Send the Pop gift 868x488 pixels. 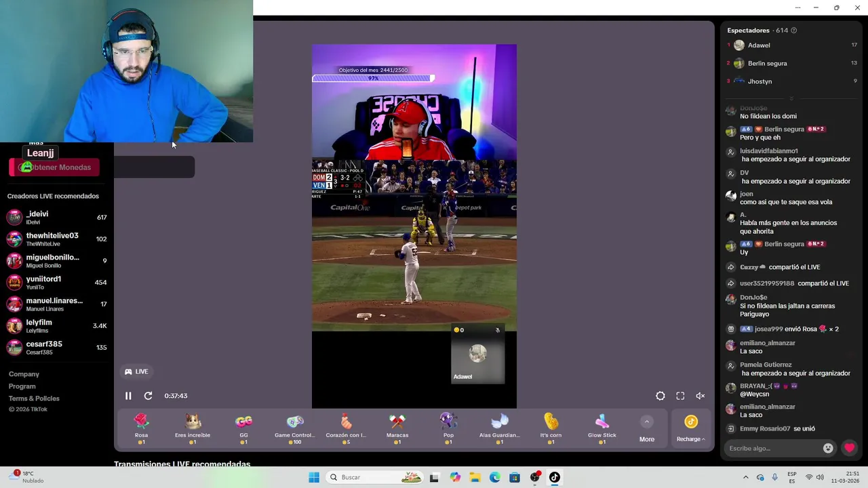448,429
